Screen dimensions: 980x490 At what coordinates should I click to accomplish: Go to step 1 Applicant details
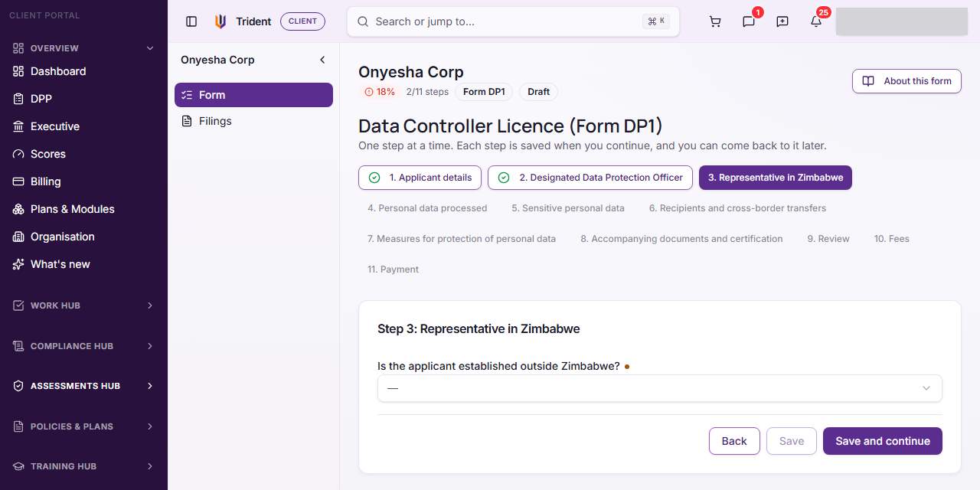point(420,178)
